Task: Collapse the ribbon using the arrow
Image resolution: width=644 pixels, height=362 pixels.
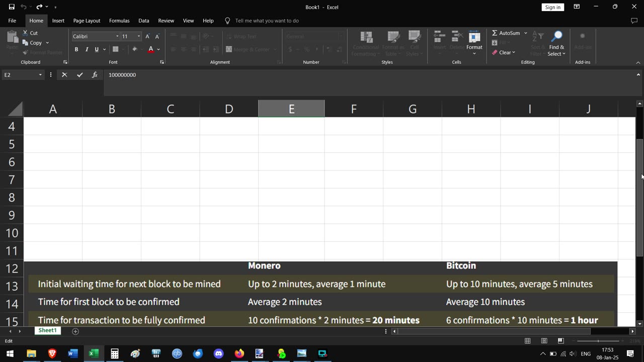Action: coord(638,62)
